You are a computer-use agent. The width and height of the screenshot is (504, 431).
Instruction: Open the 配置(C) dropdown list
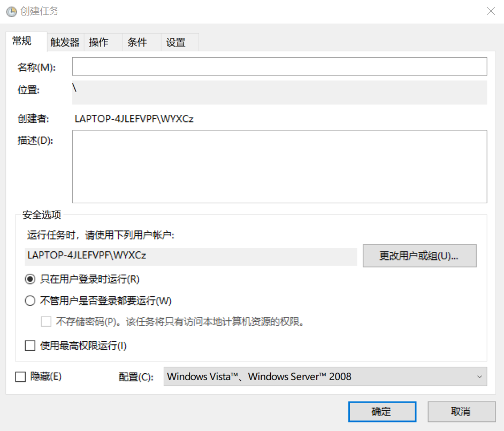325,376
